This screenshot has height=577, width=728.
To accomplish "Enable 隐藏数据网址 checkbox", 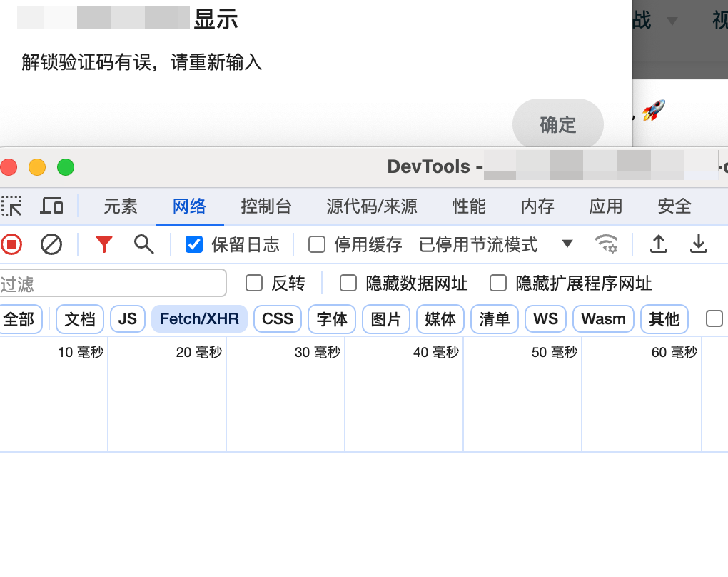I will (x=348, y=284).
